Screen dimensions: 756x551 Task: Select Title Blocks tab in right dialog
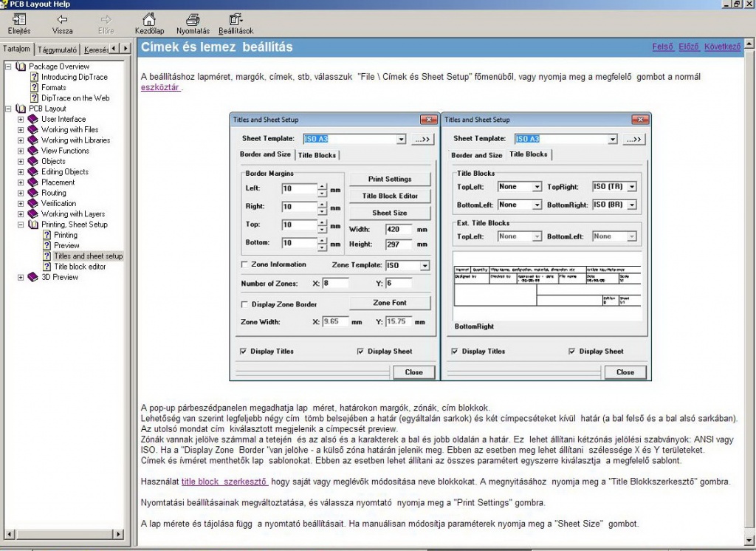pos(529,154)
